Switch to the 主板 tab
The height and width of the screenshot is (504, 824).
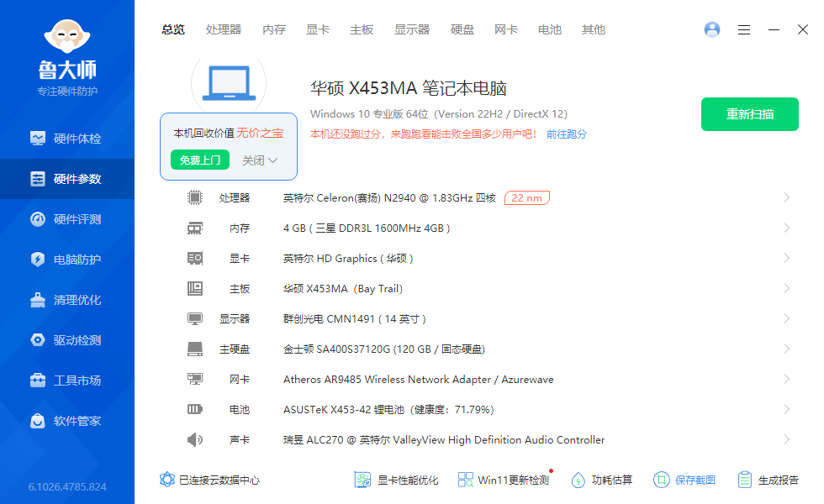(x=362, y=30)
